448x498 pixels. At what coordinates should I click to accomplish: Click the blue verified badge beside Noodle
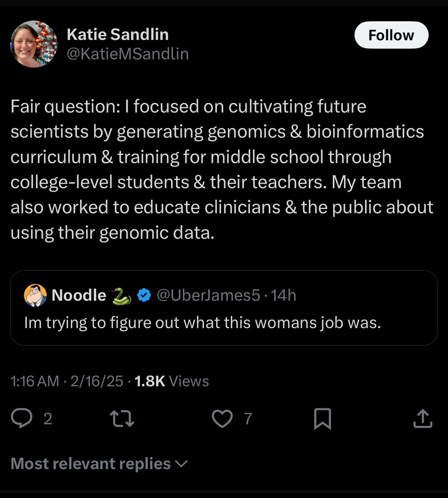tap(144, 295)
